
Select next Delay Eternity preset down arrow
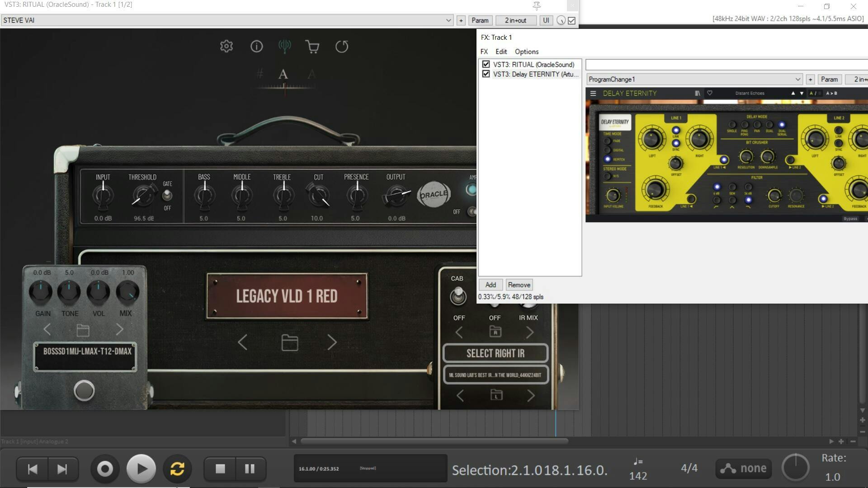pyautogui.click(x=802, y=93)
